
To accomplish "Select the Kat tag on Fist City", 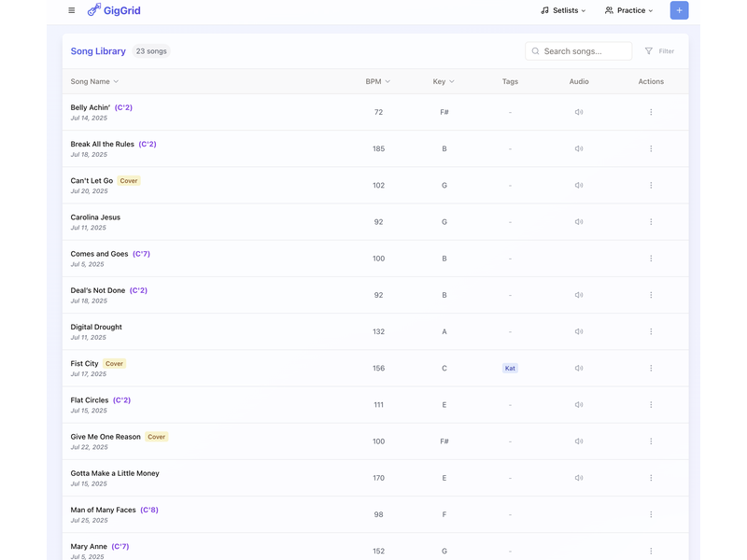I will (x=510, y=368).
